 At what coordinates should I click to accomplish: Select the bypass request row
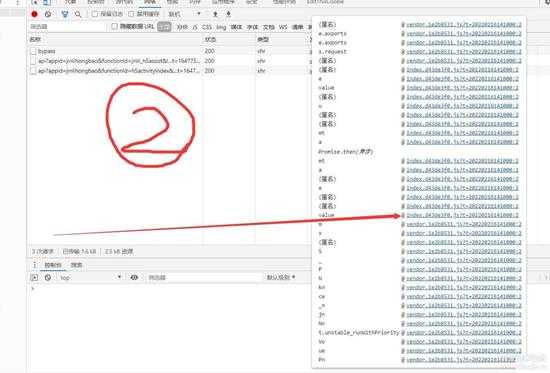pos(168,51)
